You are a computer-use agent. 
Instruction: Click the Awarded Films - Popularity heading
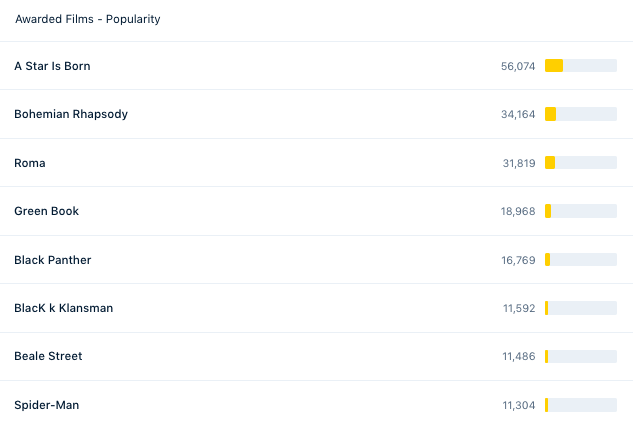pyautogui.click(x=88, y=19)
